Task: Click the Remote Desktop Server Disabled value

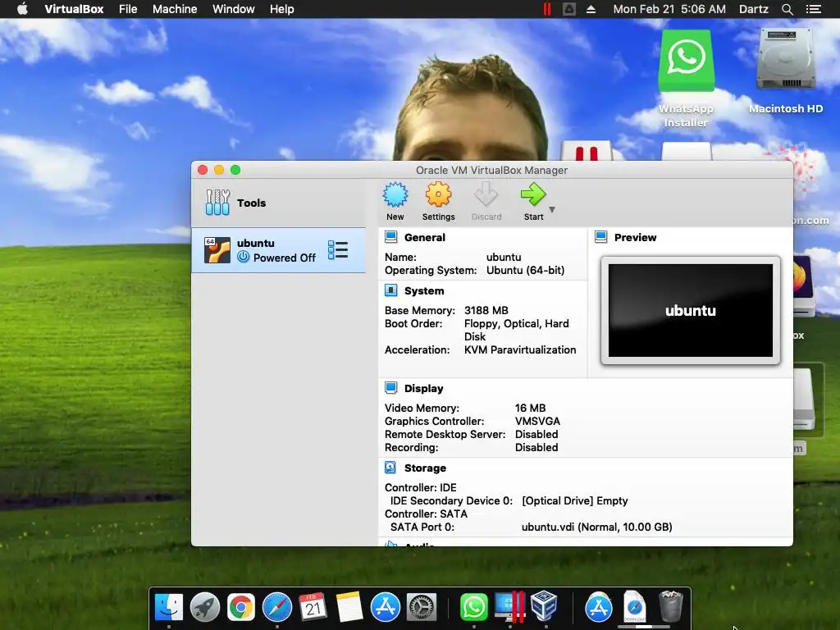Action: (x=536, y=435)
